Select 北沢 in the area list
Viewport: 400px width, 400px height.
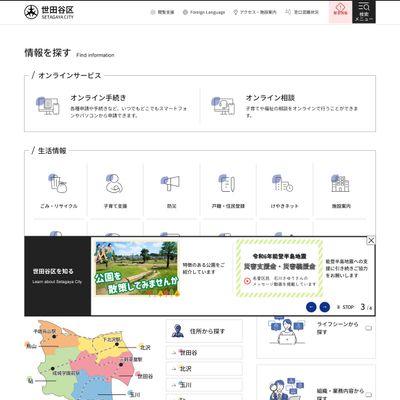point(204,369)
